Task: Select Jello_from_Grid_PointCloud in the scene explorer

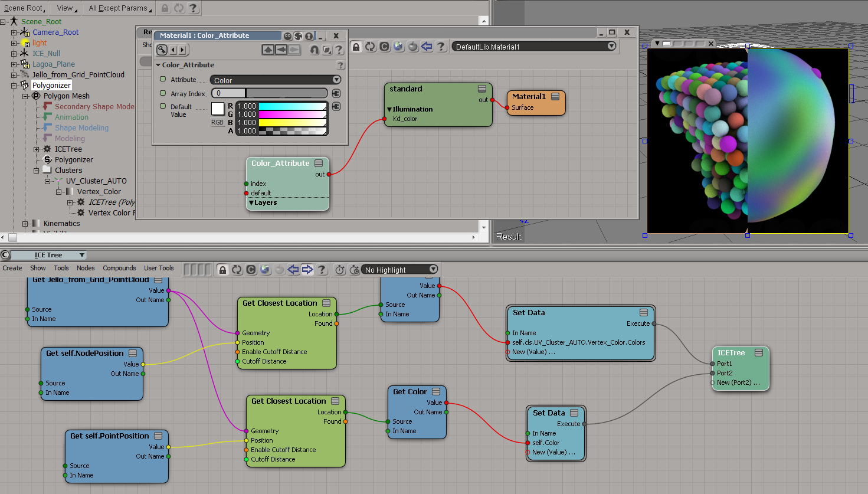Action: click(78, 75)
